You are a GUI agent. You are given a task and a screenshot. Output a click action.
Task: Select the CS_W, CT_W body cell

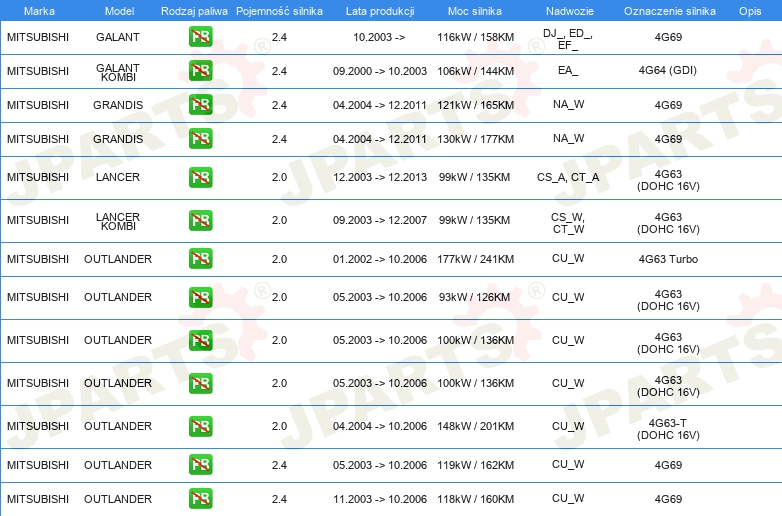click(x=568, y=223)
